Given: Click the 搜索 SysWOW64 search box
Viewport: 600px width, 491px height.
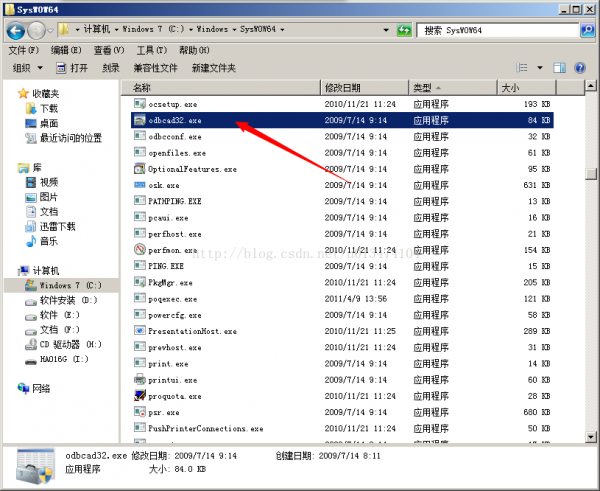Looking at the screenshot, I should click(497, 30).
